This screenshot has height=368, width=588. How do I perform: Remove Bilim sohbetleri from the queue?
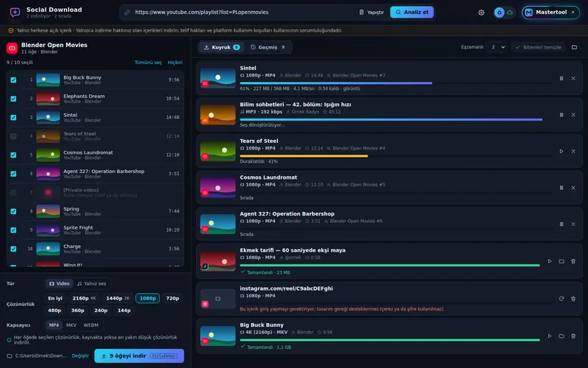[573, 115]
